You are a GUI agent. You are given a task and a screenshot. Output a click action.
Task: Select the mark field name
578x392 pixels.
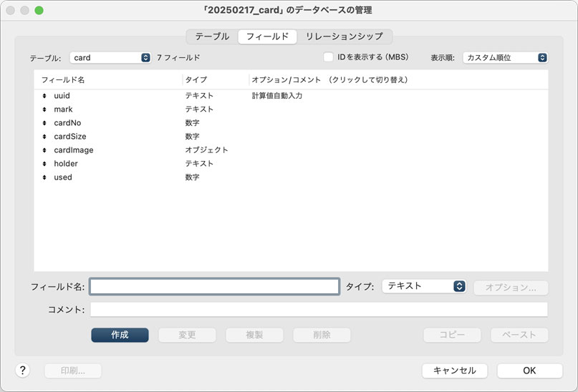(x=63, y=109)
